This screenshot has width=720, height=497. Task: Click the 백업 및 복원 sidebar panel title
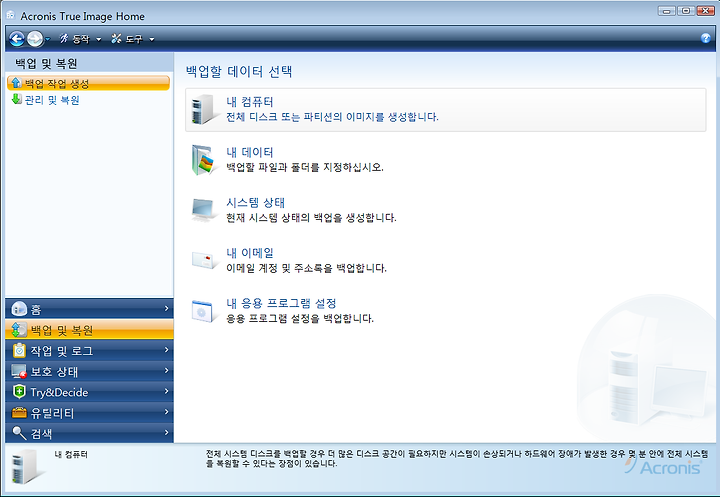tap(46, 63)
